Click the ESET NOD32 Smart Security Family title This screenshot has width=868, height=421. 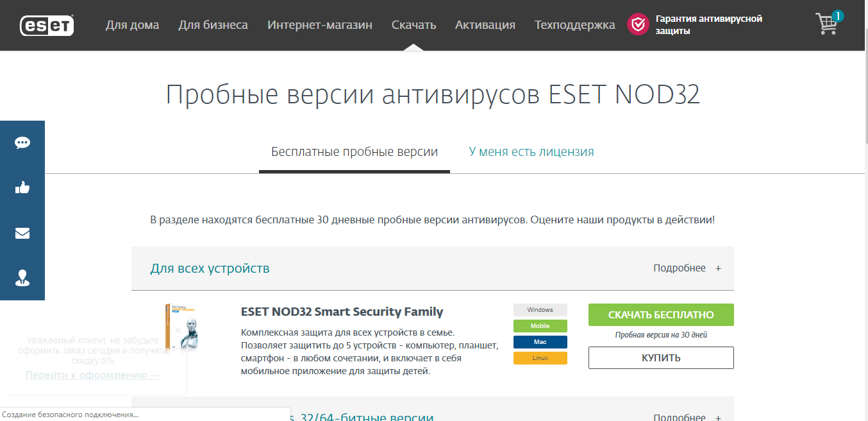pos(342,312)
